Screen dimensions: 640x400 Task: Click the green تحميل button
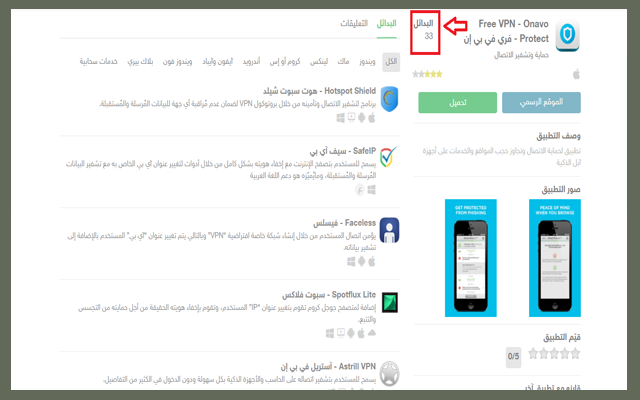click(x=458, y=102)
